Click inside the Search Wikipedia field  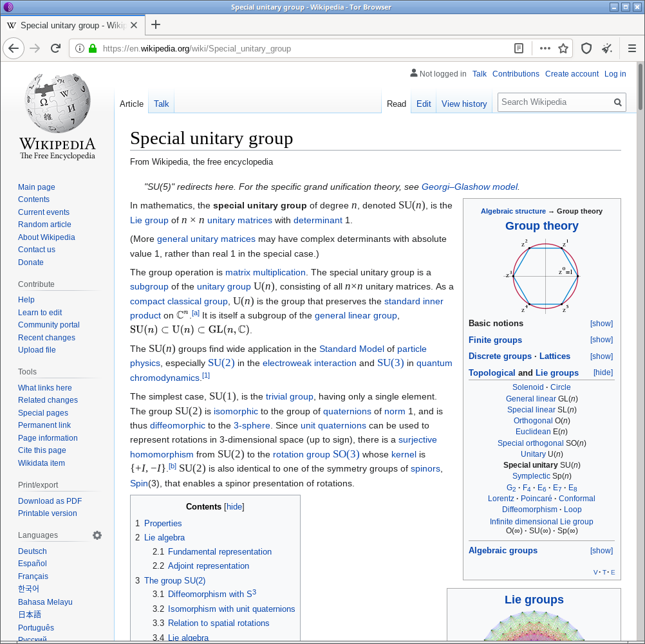[x=554, y=102]
